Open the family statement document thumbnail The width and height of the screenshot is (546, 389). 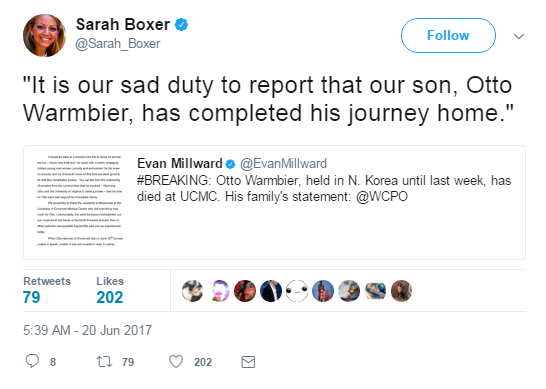point(80,202)
